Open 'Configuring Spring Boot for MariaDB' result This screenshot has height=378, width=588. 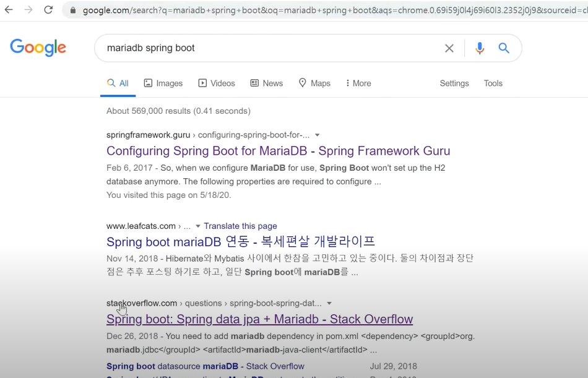click(x=279, y=151)
